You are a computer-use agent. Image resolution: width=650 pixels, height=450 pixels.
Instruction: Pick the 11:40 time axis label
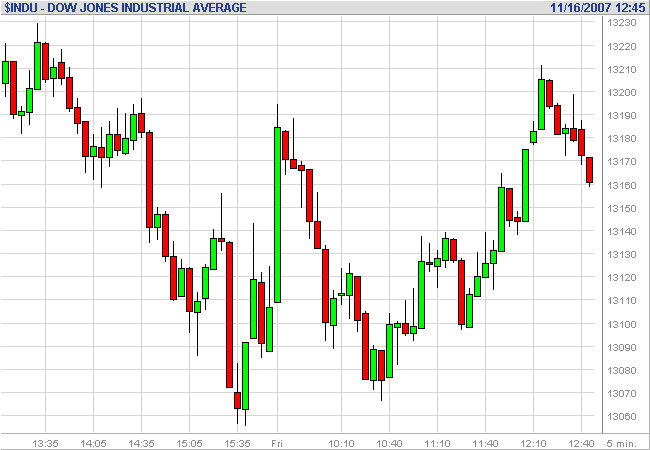pyautogui.click(x=485, y=444)
